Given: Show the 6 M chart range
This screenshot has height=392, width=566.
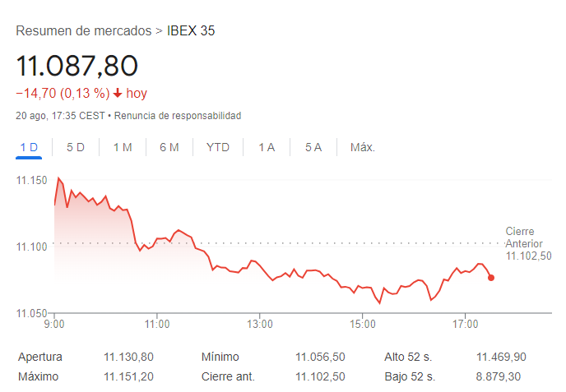Looking at the screenshot, I should tap(169, 147).
